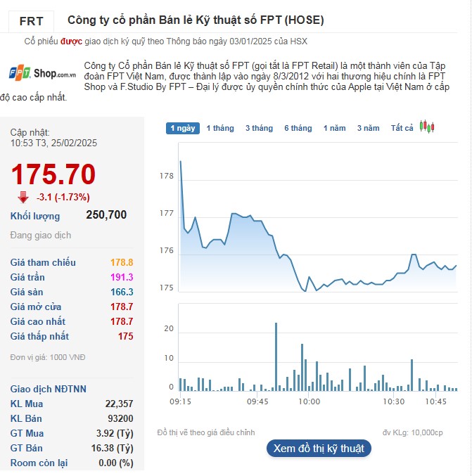Show the 1 năm chart range
Screen dimensions: 472x476
point(334,128)
